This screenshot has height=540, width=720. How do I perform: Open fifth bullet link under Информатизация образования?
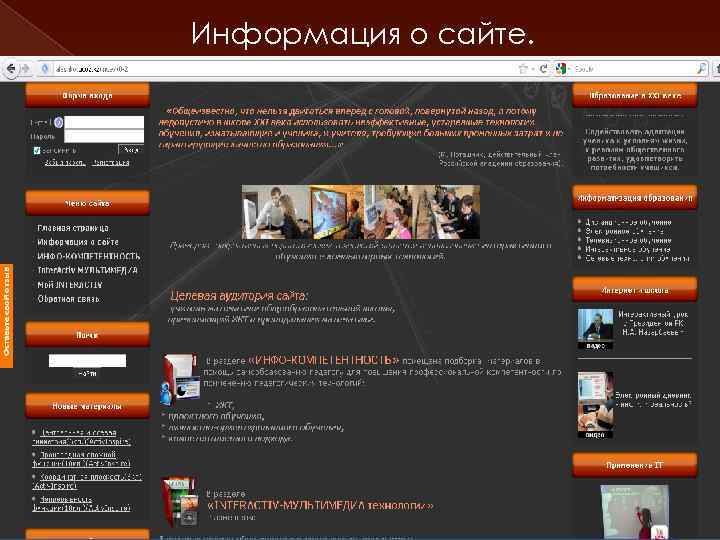tap(637, 259)
